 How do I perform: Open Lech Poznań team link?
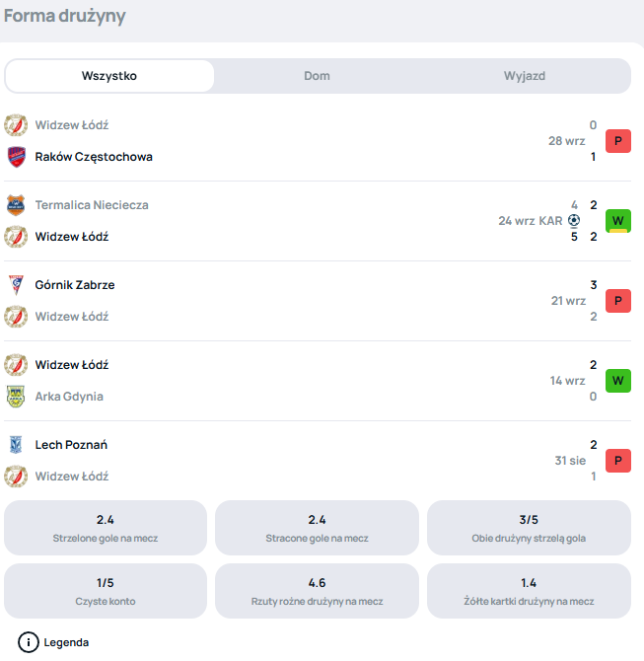pyautogui.click(x=72, y=445)
